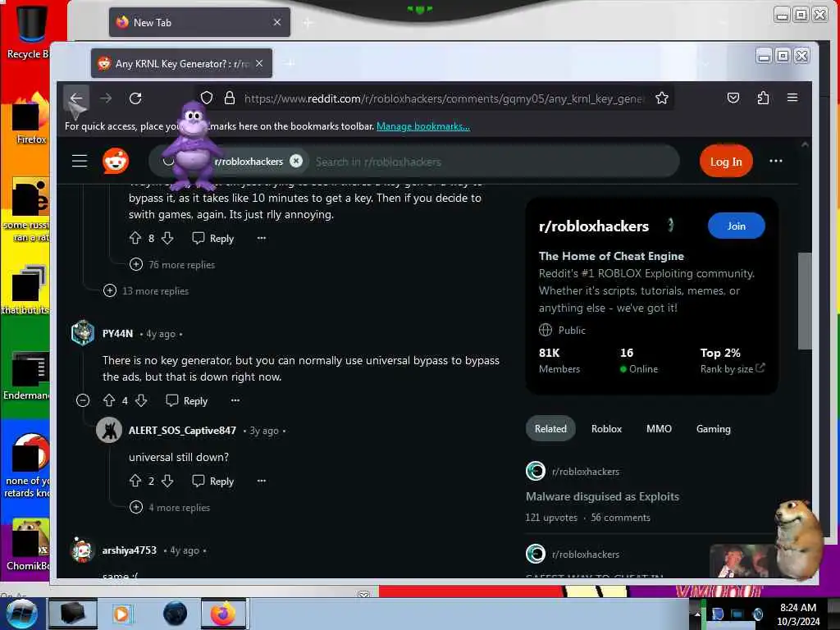Join the r/robloxhackers community
Screen dimensions: 840x630
(x=736, y=226)
